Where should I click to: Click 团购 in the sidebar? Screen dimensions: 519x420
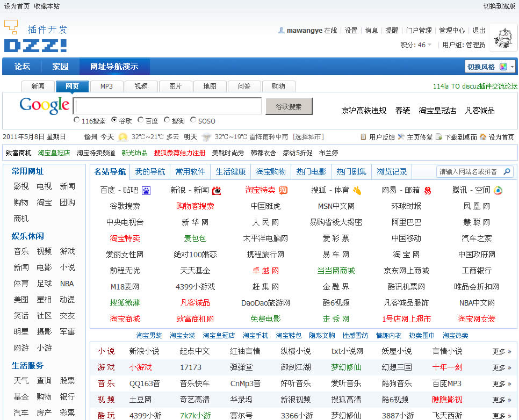pyautogui.click(x=67, y=202)
